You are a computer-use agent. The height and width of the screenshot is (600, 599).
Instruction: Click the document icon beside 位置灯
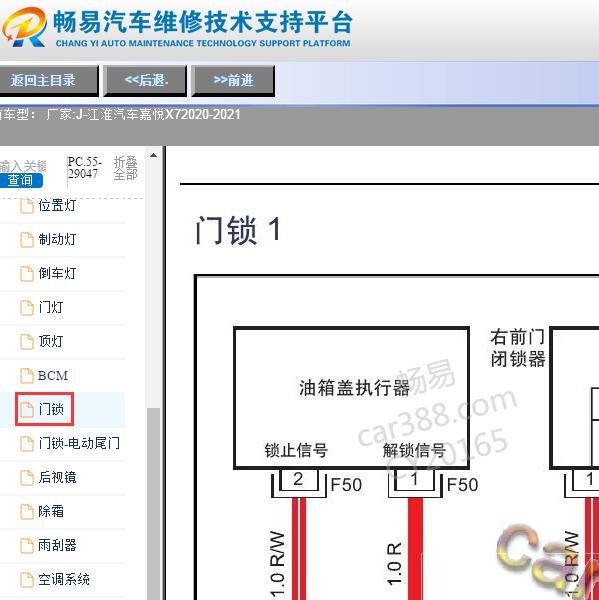26,206
